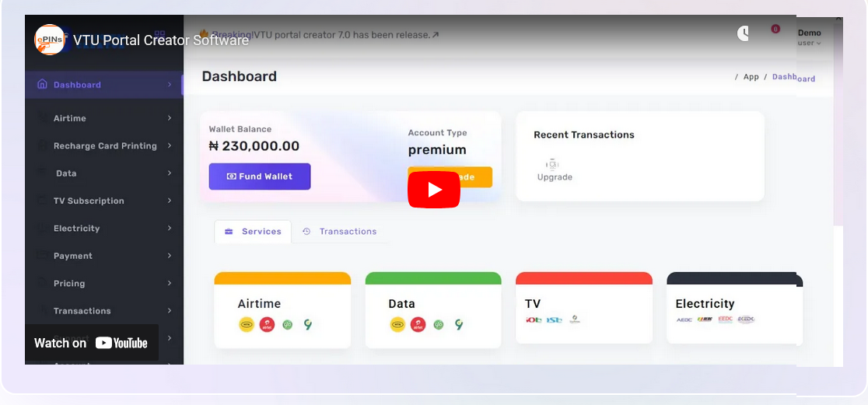The width and height of the screenshot is (868, 405).
Task: Expand the TV Subscription chevron
Action: pyautogui.click(x=170, y=201)
